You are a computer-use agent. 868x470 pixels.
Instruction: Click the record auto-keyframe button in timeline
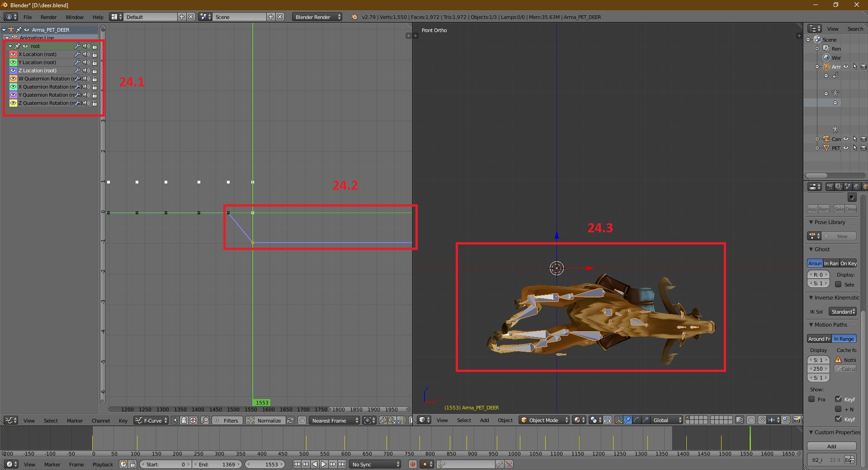click(412, 464)
